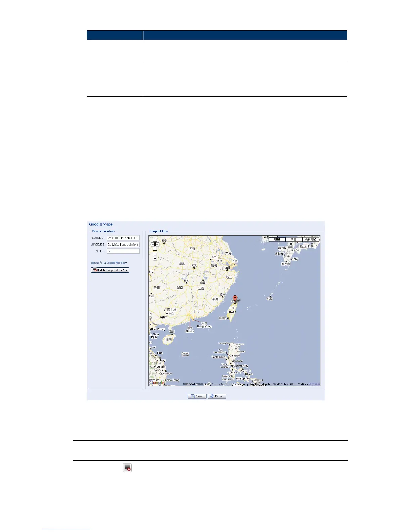Click the Zoom value field

click(x=123, y=251)
